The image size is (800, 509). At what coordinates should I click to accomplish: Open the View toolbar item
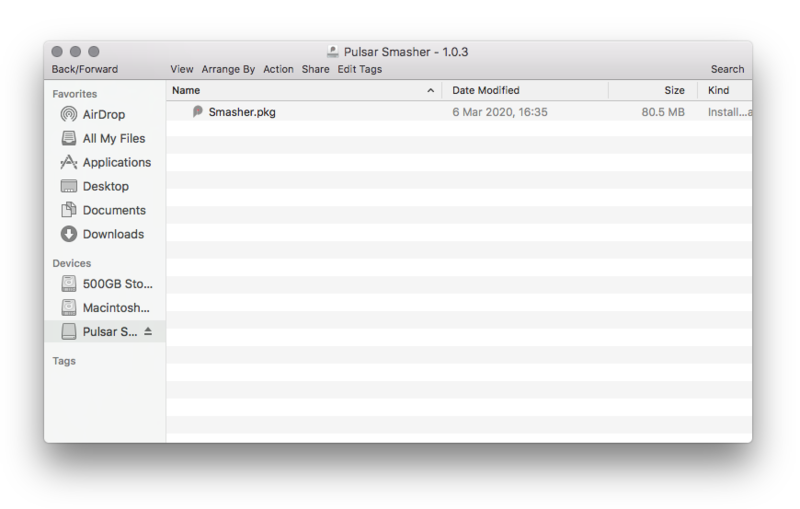[x=182, y=69]
